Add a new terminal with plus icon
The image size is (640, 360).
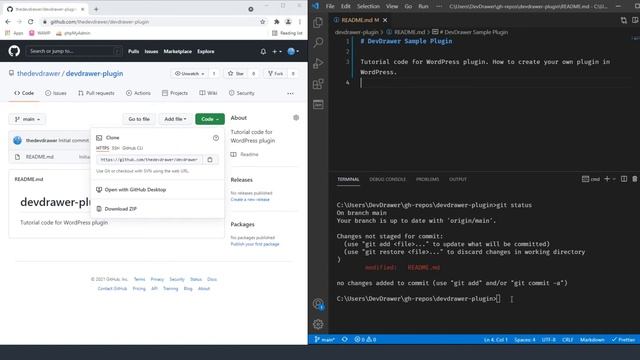pyautogui.click(x=607, y=179)
